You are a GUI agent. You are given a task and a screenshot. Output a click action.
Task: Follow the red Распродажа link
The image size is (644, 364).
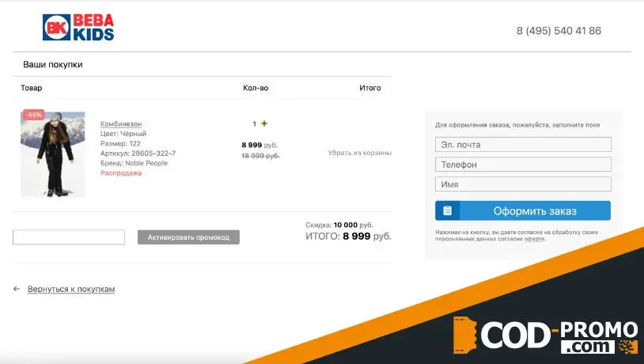121,173
